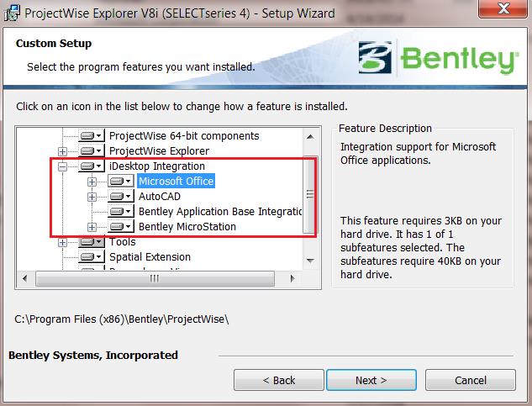Expand the Tools tree node
The width and height of the screenshot is (532, 406).
(x=62, y=242)
